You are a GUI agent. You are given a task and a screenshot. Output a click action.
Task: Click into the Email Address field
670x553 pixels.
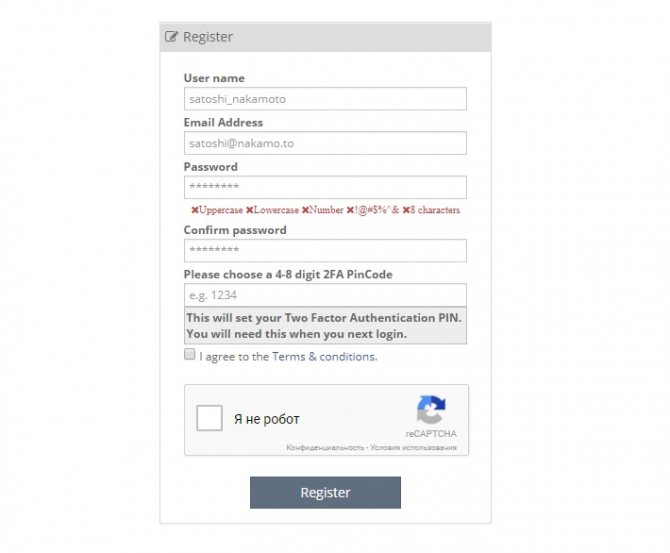tap(325, 143)
